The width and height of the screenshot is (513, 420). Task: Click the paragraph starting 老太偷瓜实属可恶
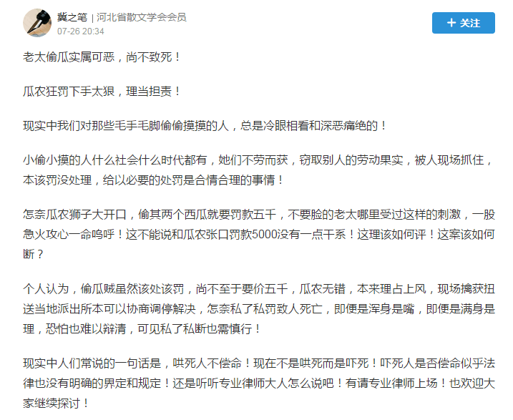(x=102, y=57)
